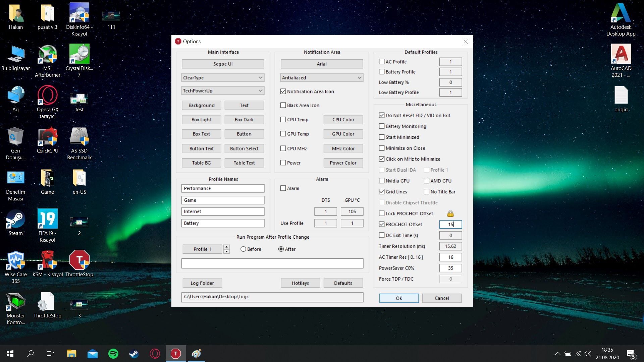Expand the Antialiased dropdown

[321, 78]
